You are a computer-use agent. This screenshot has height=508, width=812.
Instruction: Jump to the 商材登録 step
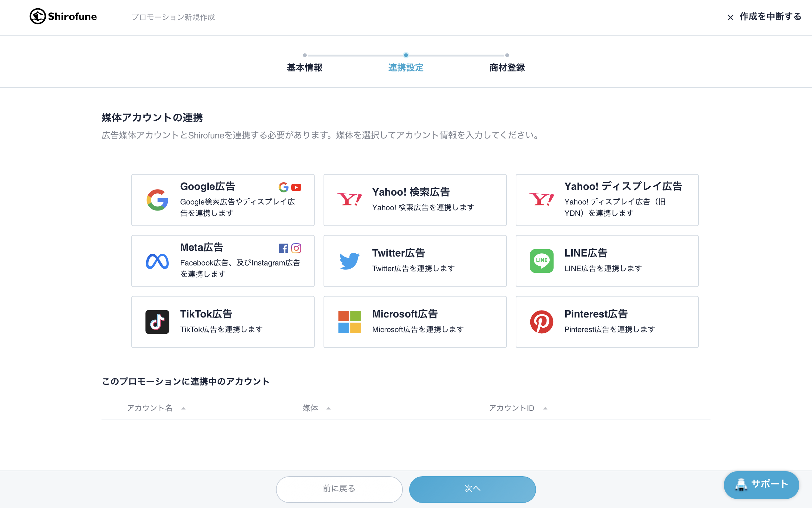point(507,68)
